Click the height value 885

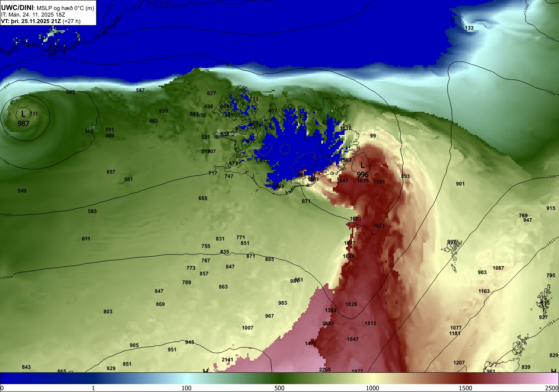click(x=269, y=259)
